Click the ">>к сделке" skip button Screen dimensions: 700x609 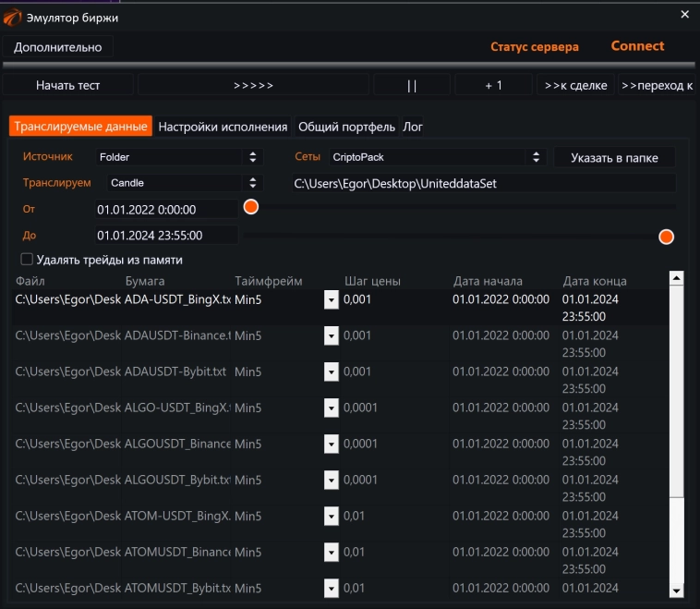575,85
